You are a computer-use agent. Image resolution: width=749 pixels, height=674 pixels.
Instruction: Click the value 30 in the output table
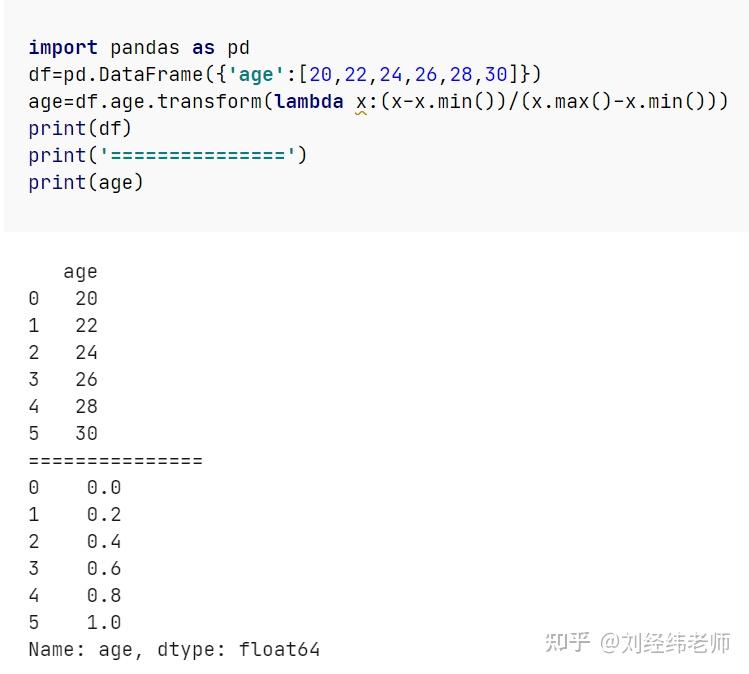[86, 433]
